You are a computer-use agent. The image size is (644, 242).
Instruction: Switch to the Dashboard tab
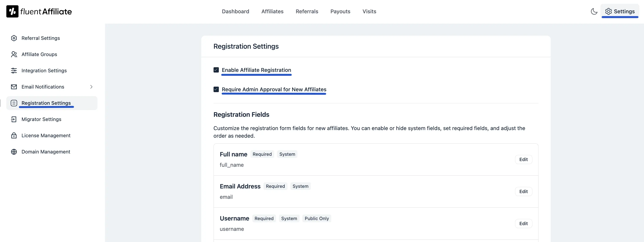[235, 11]
